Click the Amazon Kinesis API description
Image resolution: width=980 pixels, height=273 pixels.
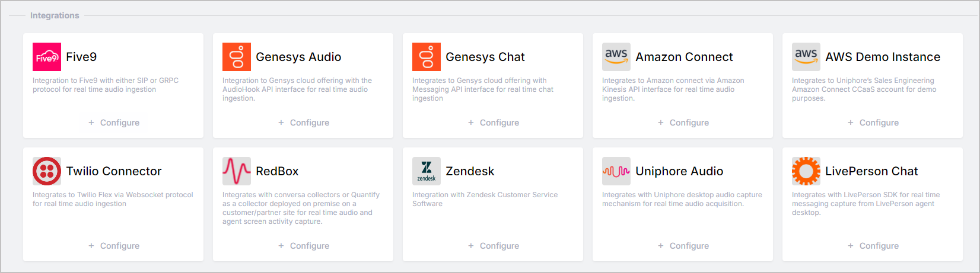point(673,89)
